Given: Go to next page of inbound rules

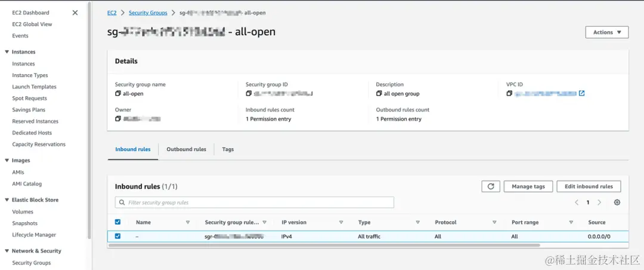Looking at the screenshot, I should pyautogui.click(x=599, y=202).
